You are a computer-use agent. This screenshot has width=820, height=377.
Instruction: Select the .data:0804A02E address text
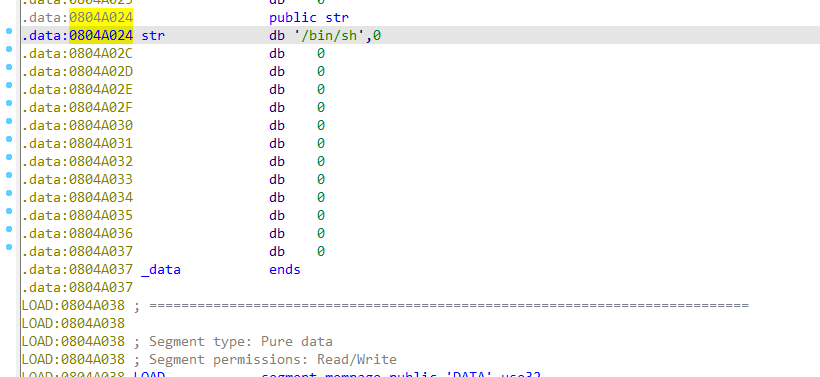click(77, 89)
